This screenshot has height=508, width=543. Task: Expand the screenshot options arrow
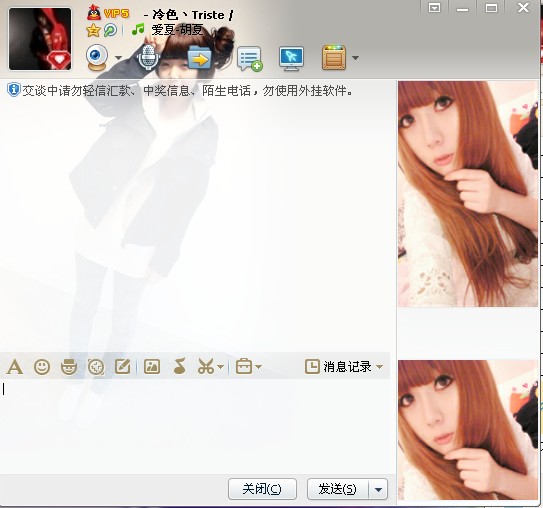coord(221,367)
